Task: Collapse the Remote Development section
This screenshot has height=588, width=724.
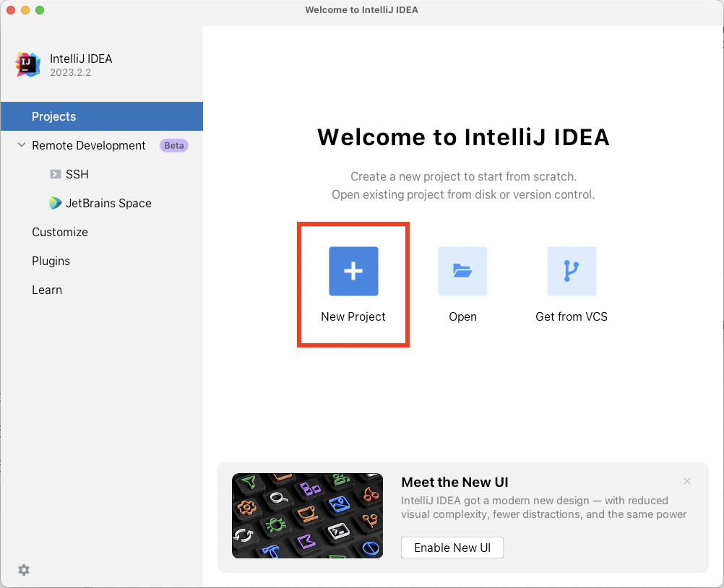Action: click(x=21, y=145)
